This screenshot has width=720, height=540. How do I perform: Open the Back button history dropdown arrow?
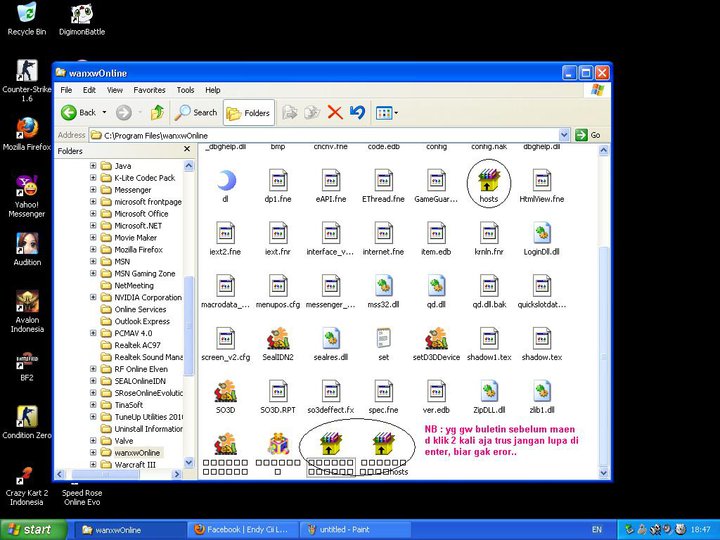click(104, 112)
